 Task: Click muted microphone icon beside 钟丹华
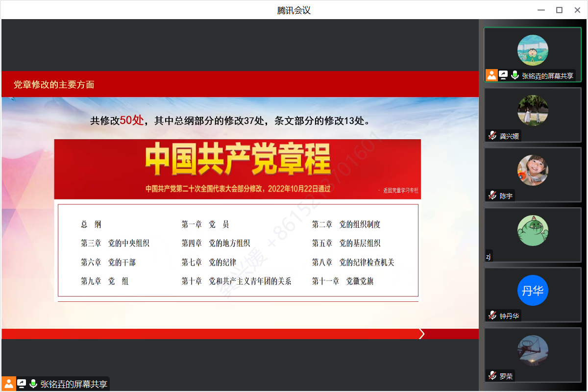(492, 316)
